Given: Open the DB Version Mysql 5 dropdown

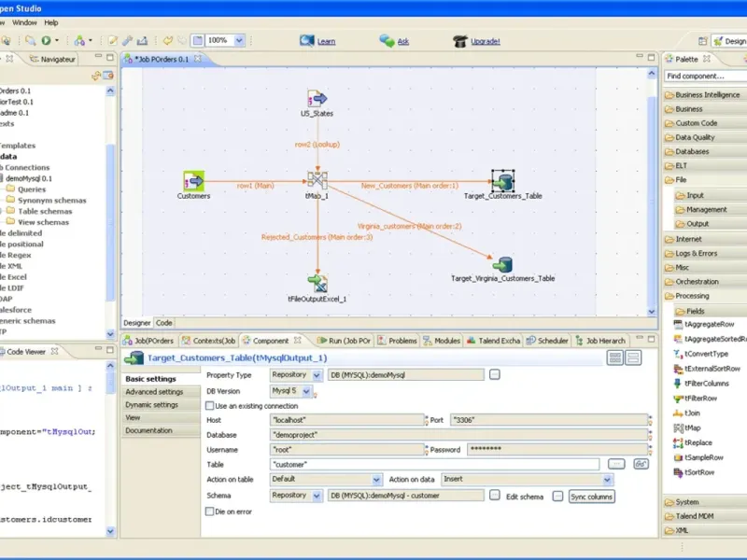Looking at the screenshot, I should point(306,391).
